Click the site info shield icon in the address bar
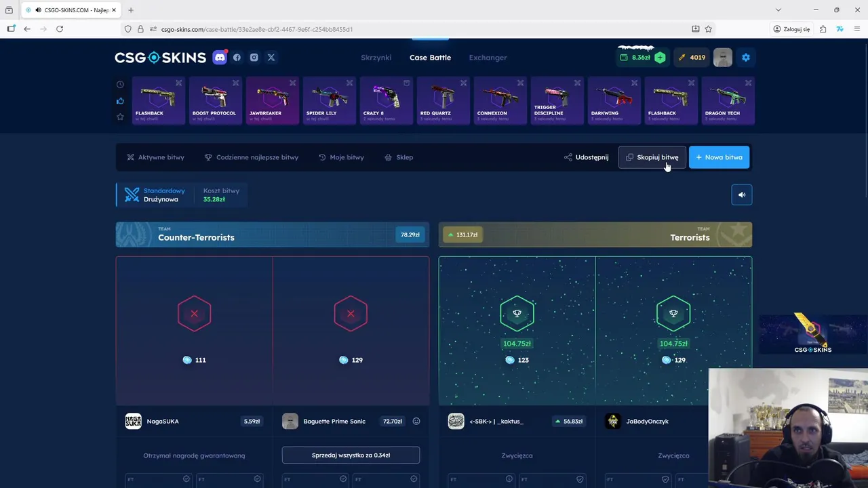This screenshot has height=488, width=868. [x=127, y=29]
